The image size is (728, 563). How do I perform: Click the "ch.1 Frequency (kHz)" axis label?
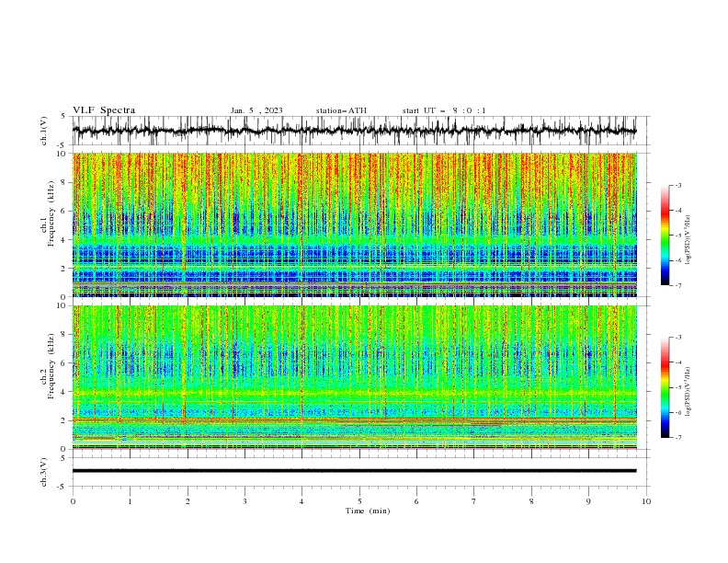click(x=48, y=214)
